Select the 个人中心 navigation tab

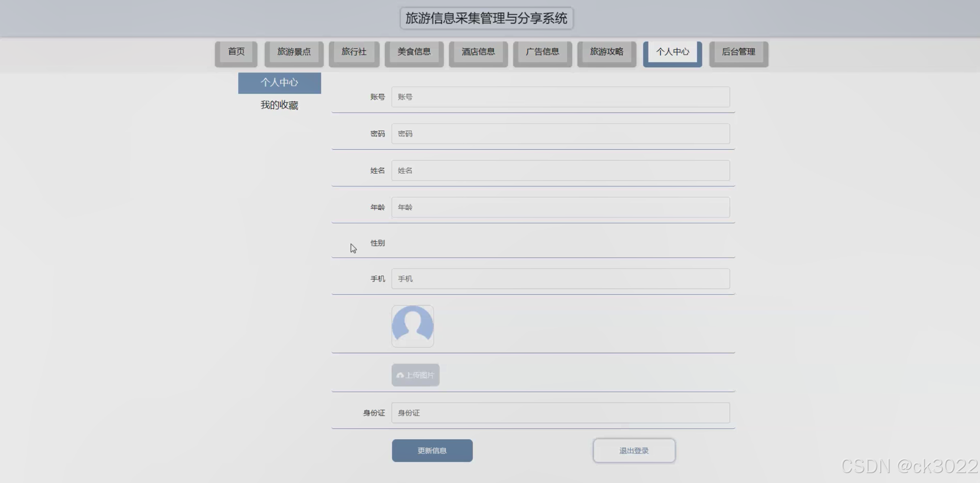coord(672,52)
